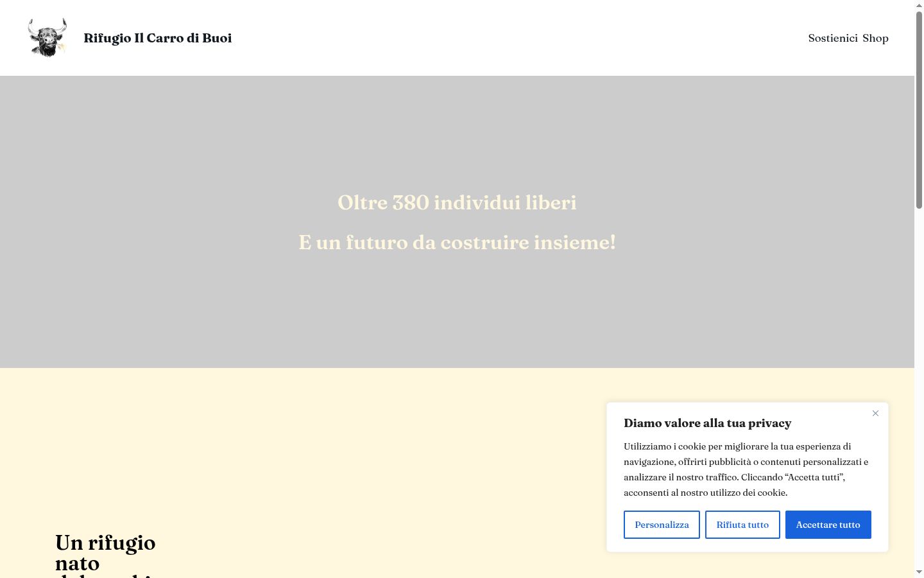Open the Sostienici menu link
Image resolution: width=924 pixels, height=578 pixels.
click(833, 38)
